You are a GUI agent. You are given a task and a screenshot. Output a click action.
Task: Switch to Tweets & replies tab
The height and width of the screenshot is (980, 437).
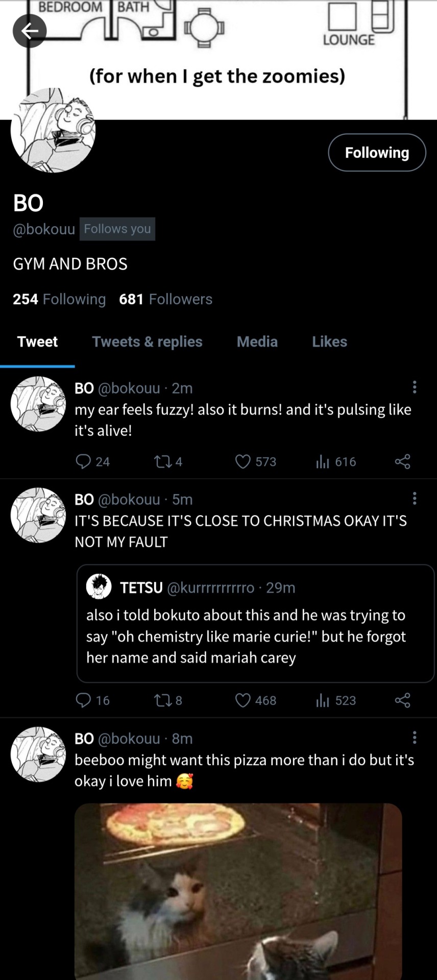[147, 341]
